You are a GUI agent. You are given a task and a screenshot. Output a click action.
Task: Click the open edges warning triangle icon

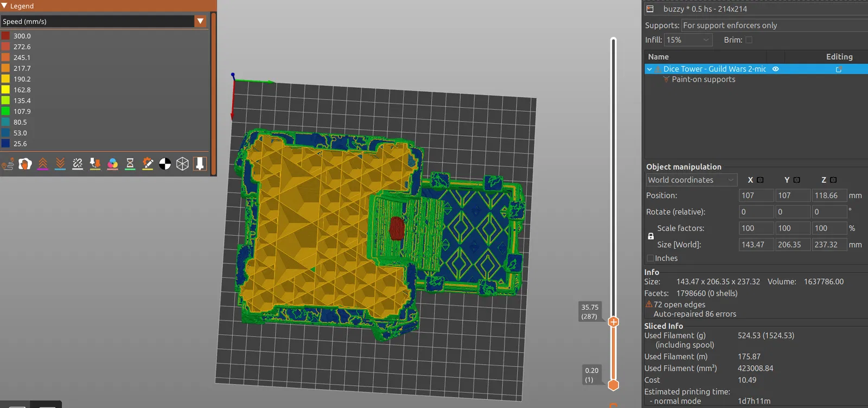649,304
